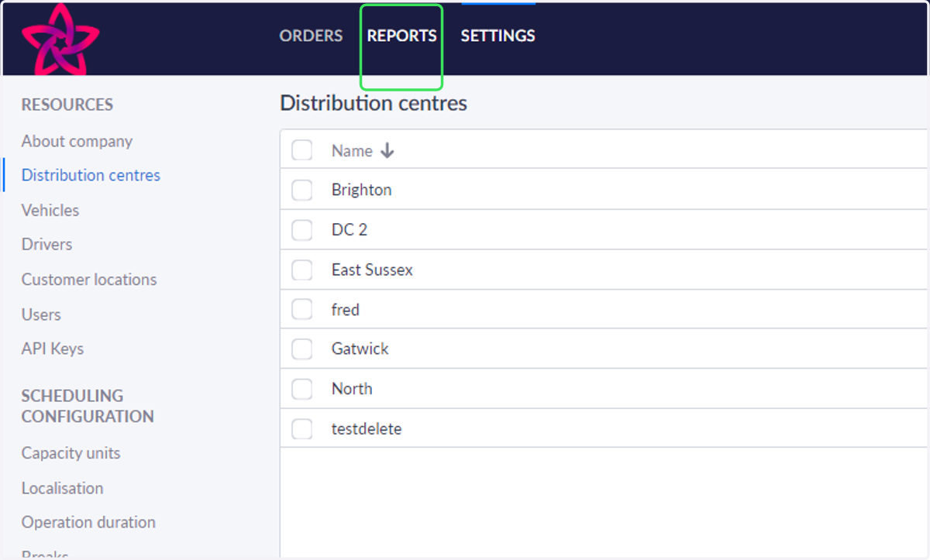Click the Name column sort arrow

(387, 151)
